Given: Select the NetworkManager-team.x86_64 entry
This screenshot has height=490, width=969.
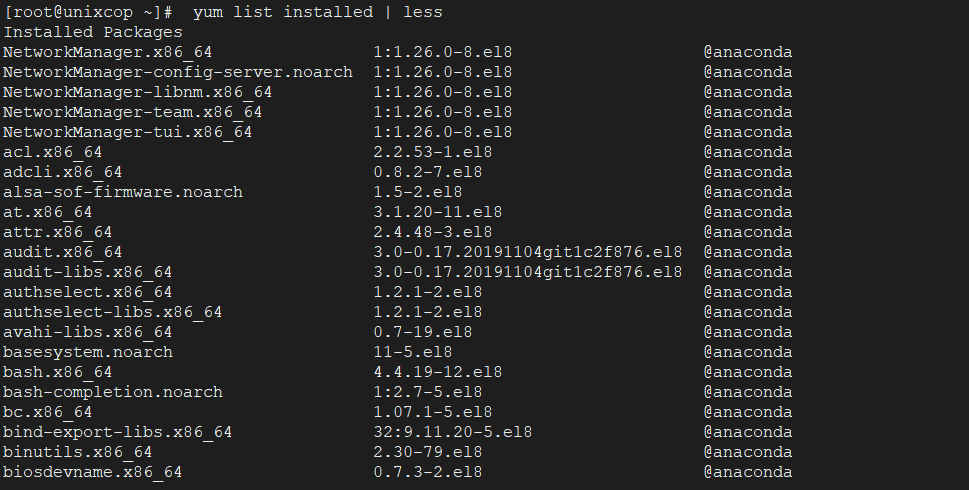Looking at the screenshot, I should pyautogui.click(x=132, y=112).
